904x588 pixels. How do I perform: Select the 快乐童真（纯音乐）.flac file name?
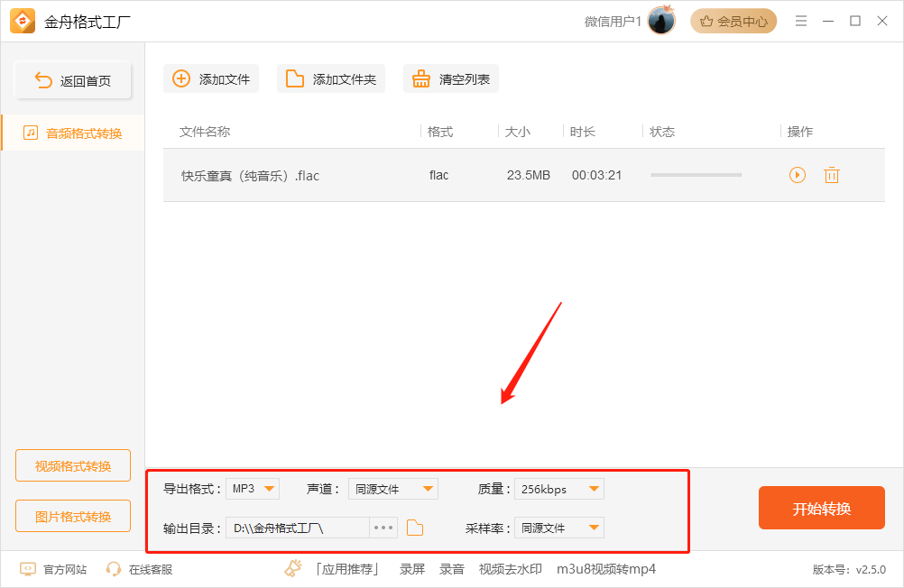[x=250, y=175]
